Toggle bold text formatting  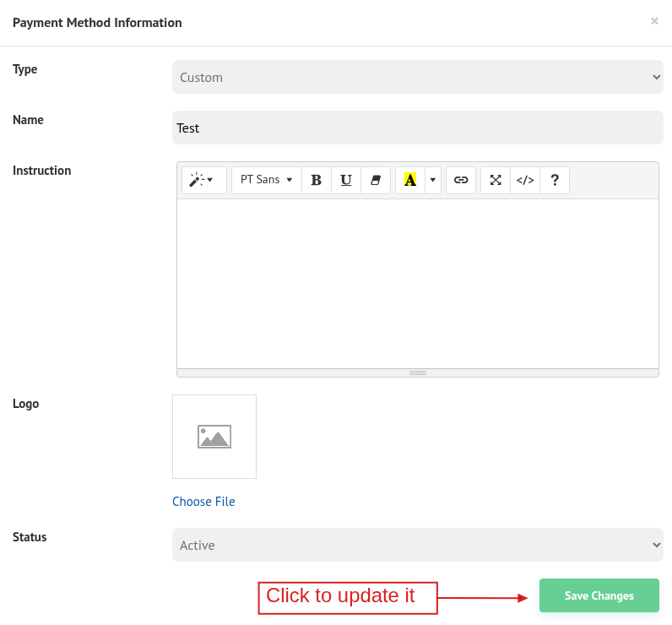click(317, 180)
